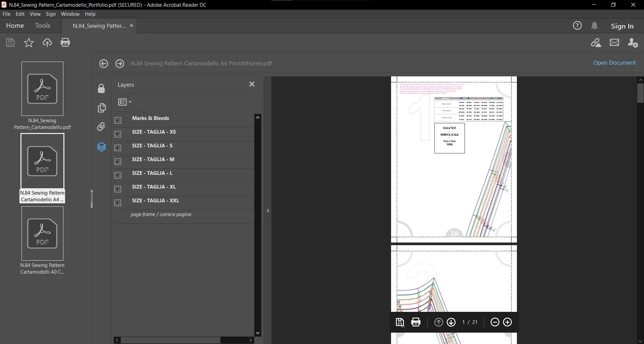Open the Sign menu
The width and height of the screenshot is (644, 344).
tap(51, 14)
